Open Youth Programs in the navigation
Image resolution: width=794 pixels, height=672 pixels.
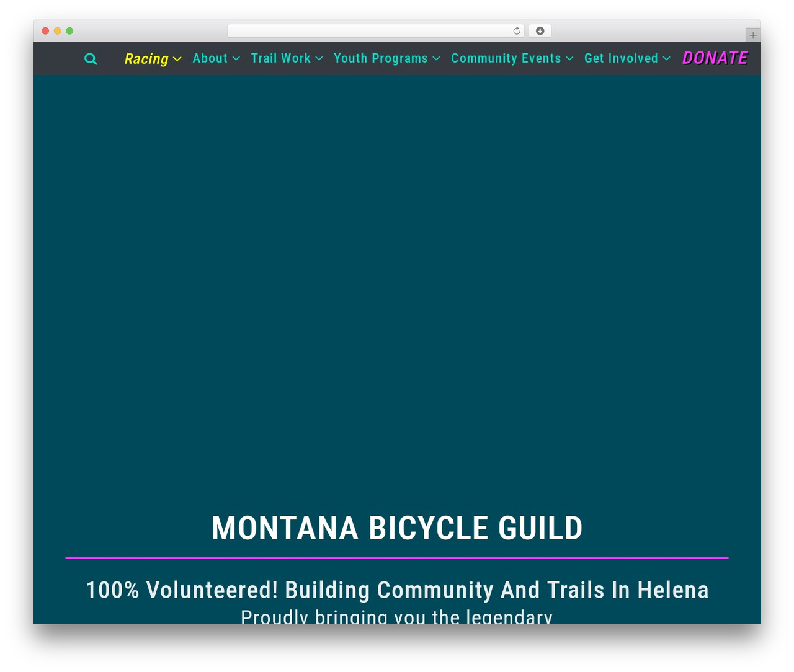[x=381, y=58]
